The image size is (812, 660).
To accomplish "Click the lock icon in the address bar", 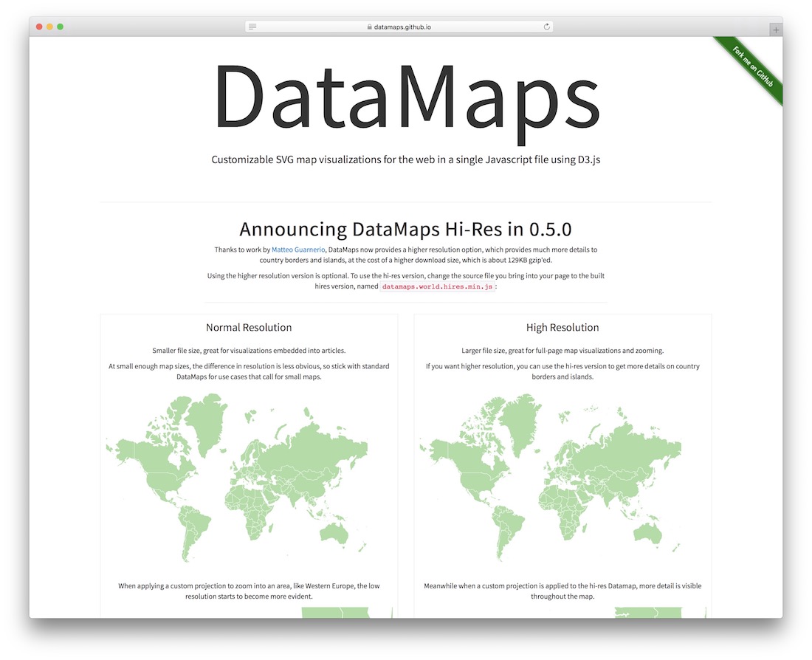I will coord(369,27).
